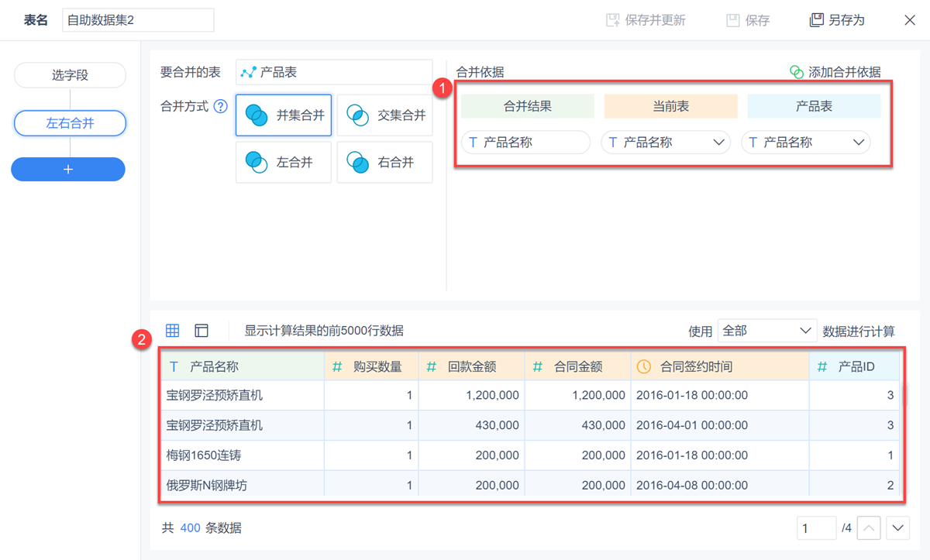This screenshot has width=930, height=560.
Task: Click 产品ID column header
Action: click(x=855, y=366)
